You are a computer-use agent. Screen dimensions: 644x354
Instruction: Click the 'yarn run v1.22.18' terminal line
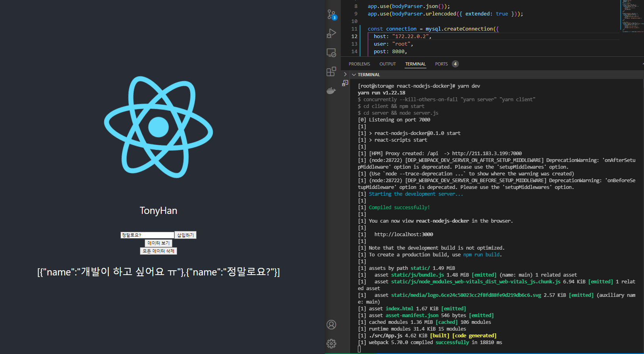click(x=381, y=92)
